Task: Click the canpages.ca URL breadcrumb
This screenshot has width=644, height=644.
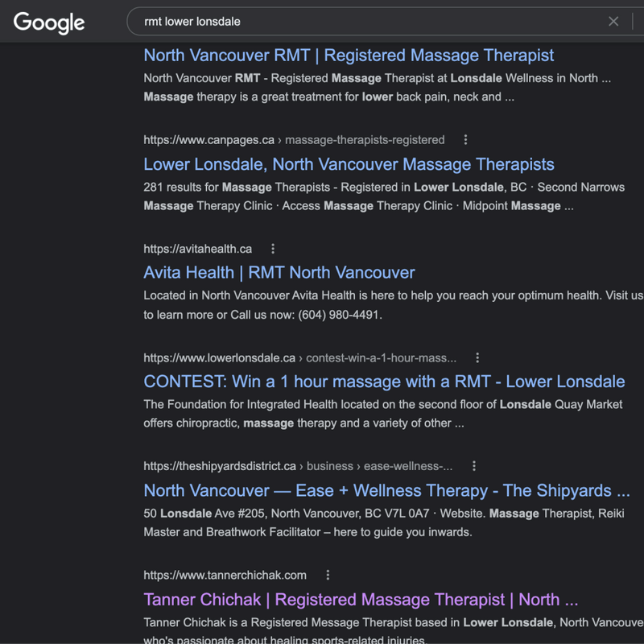Action: (x=294, y=140)
